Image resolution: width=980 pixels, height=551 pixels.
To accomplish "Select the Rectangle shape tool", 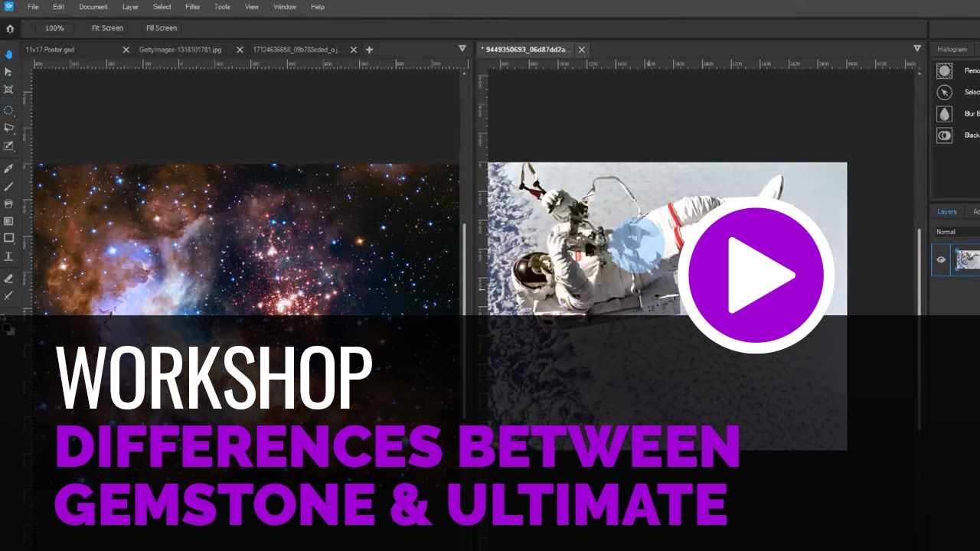I will coord(9,238).
